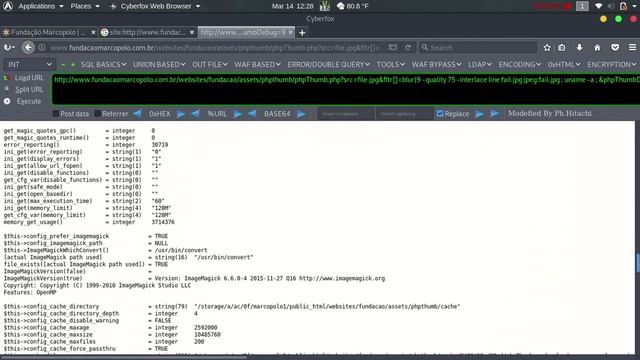
Task: Open the hamburger menu
Action: pos(632,48)
